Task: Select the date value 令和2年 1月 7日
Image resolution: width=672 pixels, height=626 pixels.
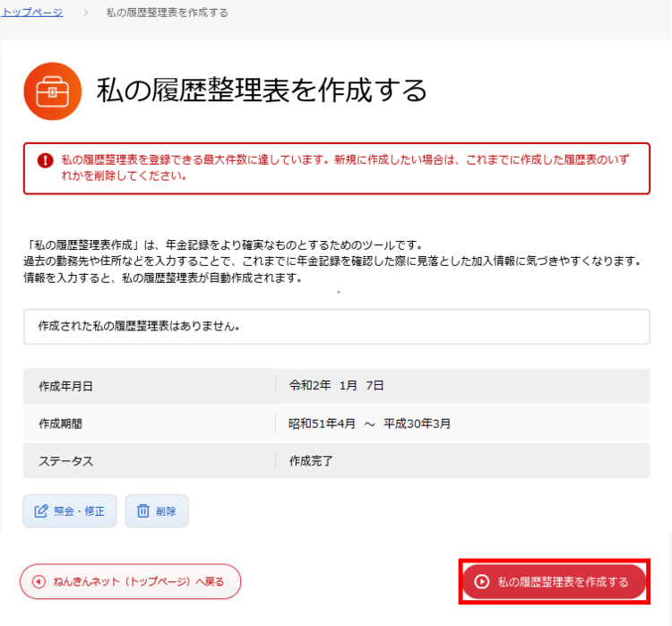Action: (x=336, y=386)
